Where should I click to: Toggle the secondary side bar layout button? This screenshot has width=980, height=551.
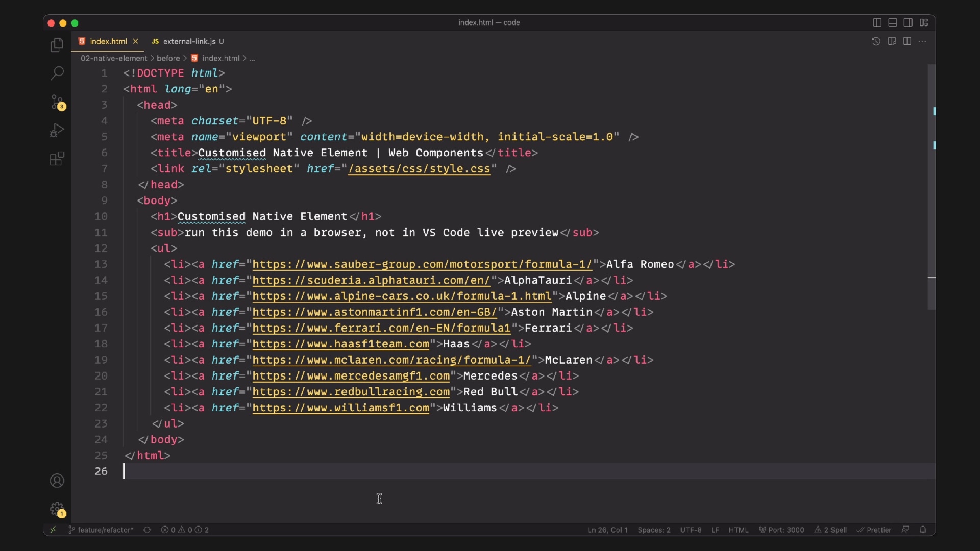coord(908,22)
